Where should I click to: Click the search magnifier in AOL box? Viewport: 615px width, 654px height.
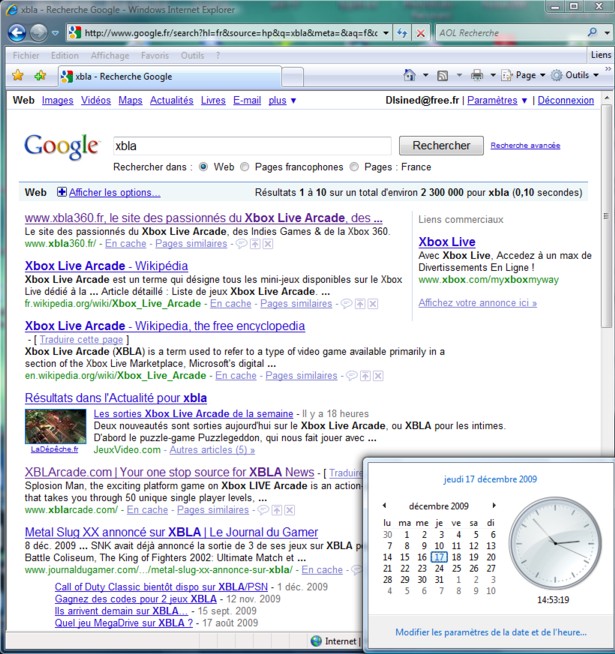click(x=592, y=32)
